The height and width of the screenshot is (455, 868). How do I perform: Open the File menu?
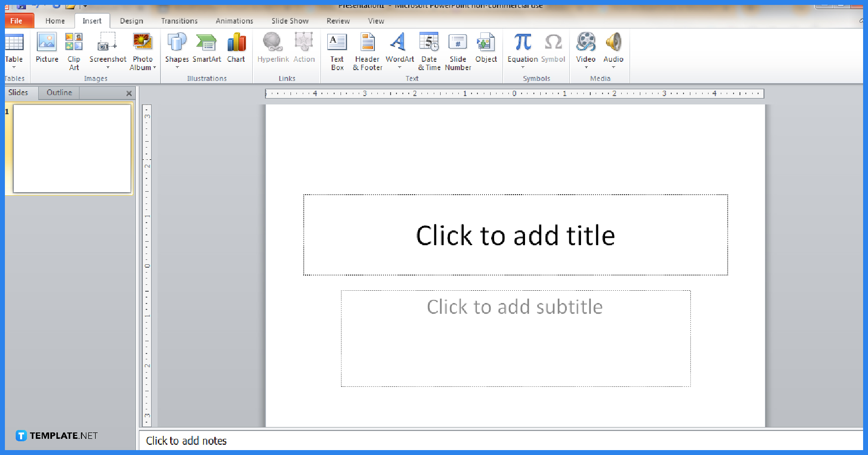18,21
